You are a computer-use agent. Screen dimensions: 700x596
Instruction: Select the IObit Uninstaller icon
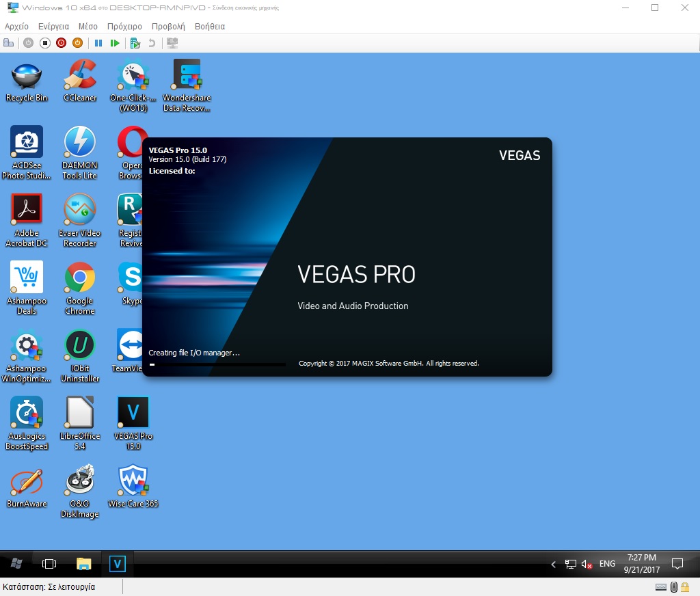pos(79,356)
